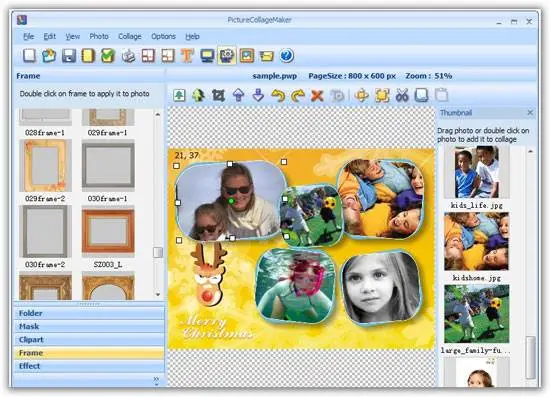550x397 pixels.
Task: Click the Bring forward up arrow icon
Action: pyautogui.click(x=239, y=95)
